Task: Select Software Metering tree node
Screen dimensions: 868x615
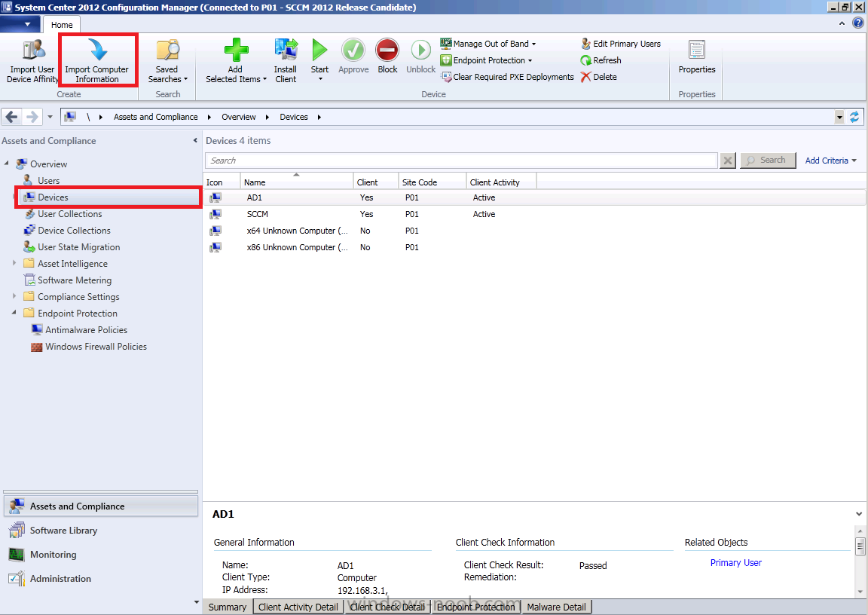Action: (x=74, y=280)
